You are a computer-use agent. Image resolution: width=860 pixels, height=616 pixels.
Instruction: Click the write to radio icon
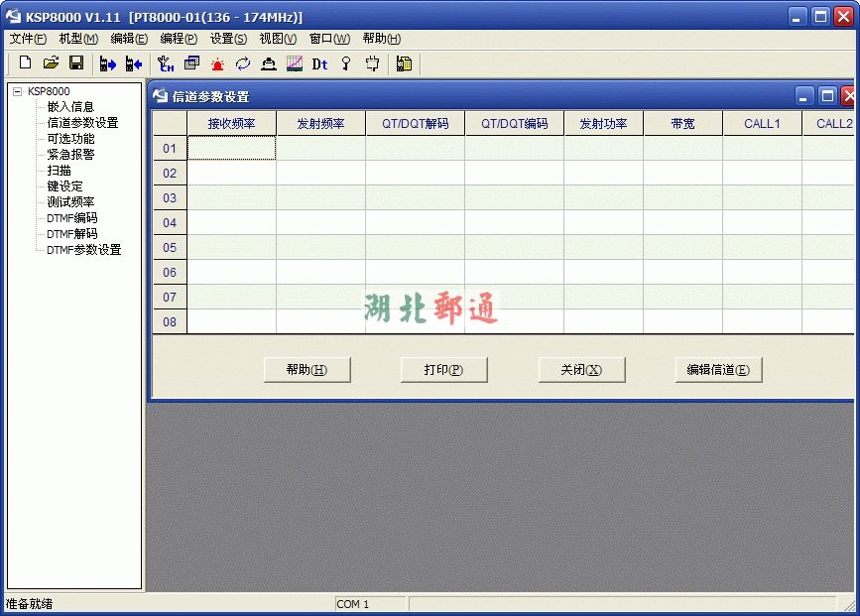[x=133, y=63]
